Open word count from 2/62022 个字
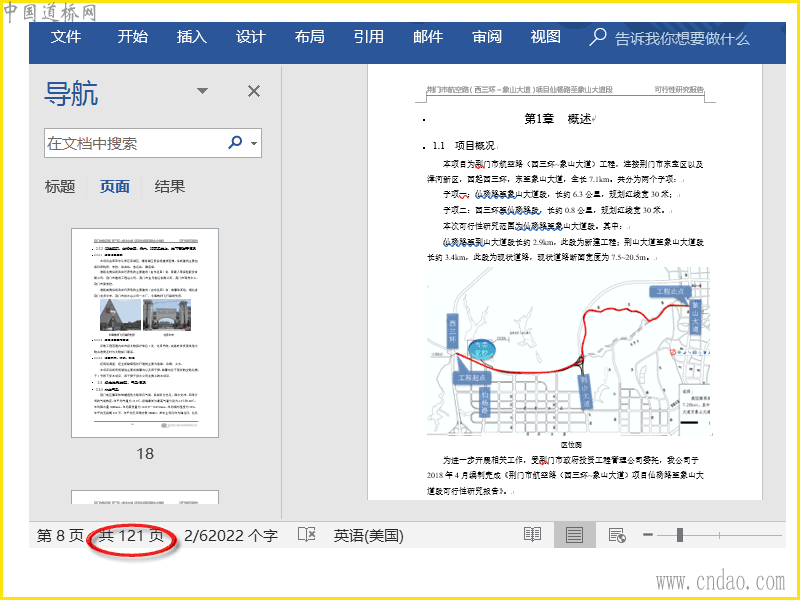800x600 pixels. [231, 536]
